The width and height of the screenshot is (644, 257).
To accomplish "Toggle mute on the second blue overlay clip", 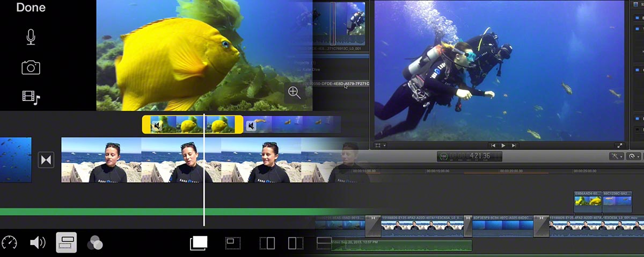I will click(x=251, y=126).
